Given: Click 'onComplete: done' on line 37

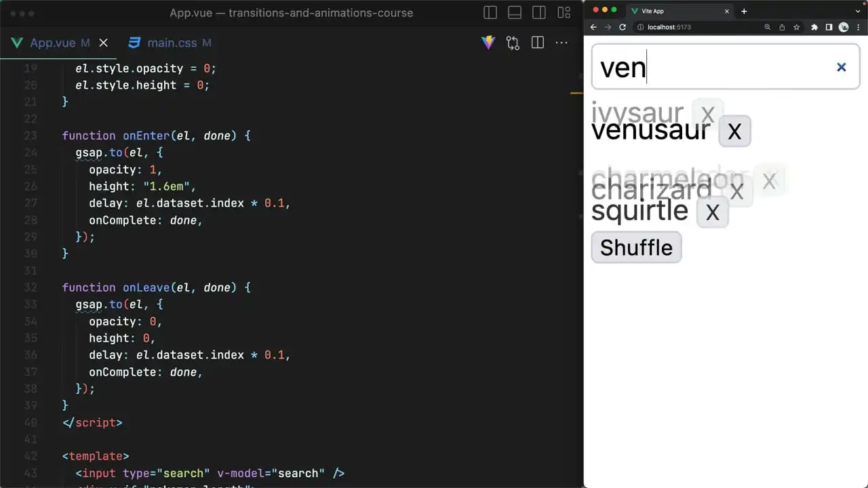Looking at the screenshot, I should [142, 372].
